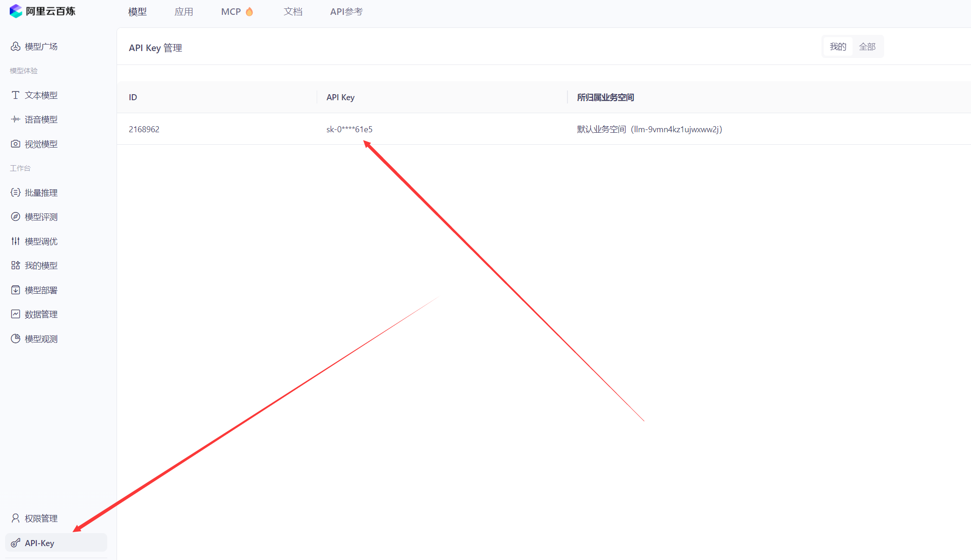The width and height of the screenshot is (971, 560).
Task: Open the 模型部署 panel
Action: pyautogui.click(x=41, y=290)
